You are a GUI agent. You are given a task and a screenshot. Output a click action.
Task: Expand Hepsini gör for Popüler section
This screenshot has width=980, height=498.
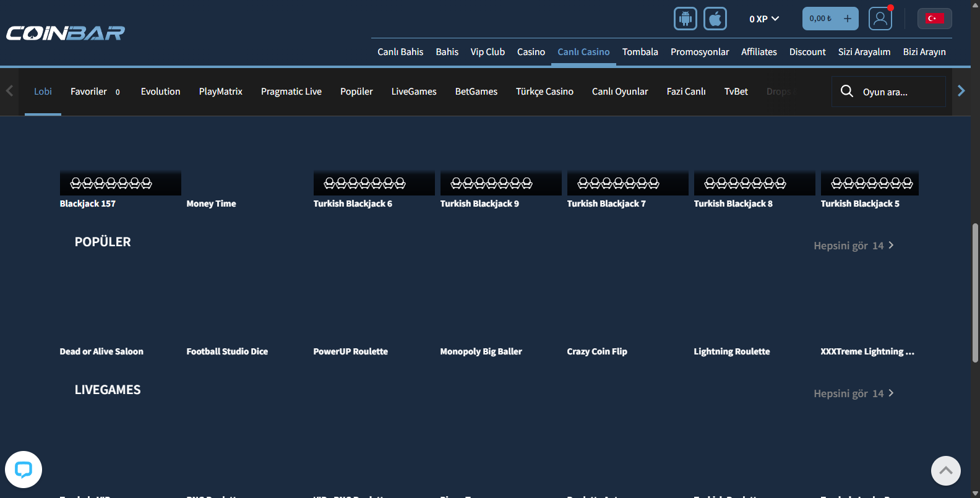[x=853, y=246]
